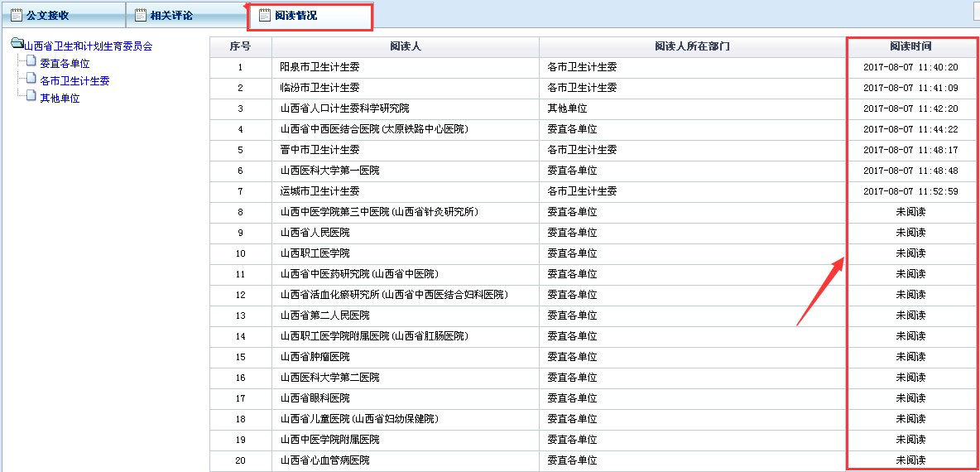The height and width of the screenshot is (472, 980).
Task: Click the notepad icon on 相关评论 tab
Action: click(x=141, y=15)
